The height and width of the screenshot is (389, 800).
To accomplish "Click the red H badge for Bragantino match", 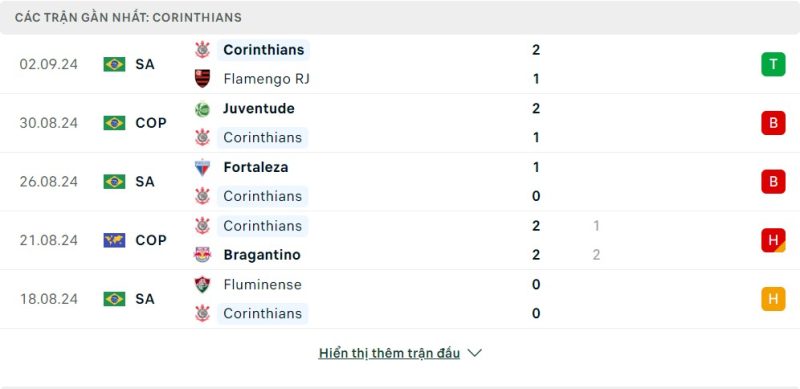I will pyautogui.click(x=773, y=240).
